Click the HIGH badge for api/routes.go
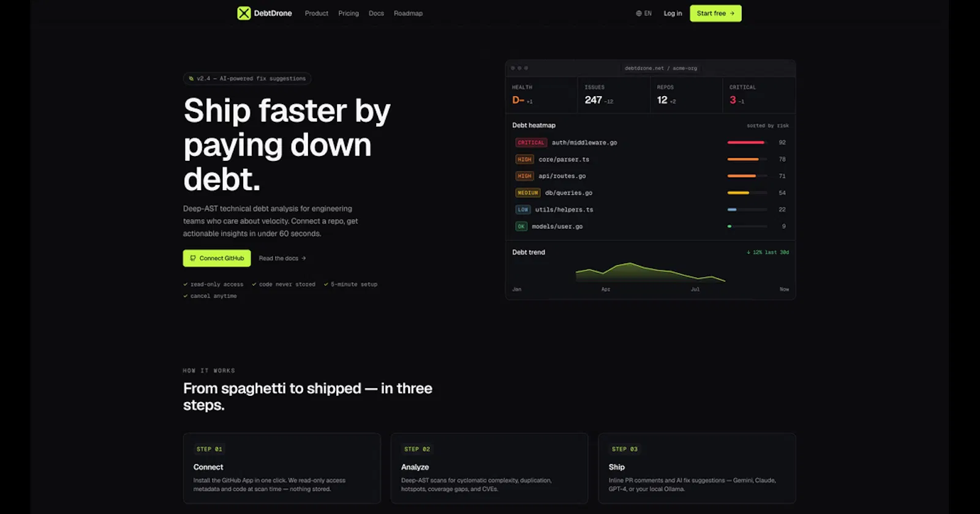Image resolution: width=980 pixels, height=514 pixels. (524, 176)
